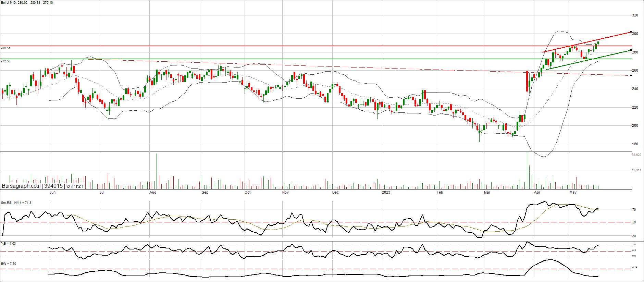Click the dashed red line's right endpoint handle

[631, 75]
